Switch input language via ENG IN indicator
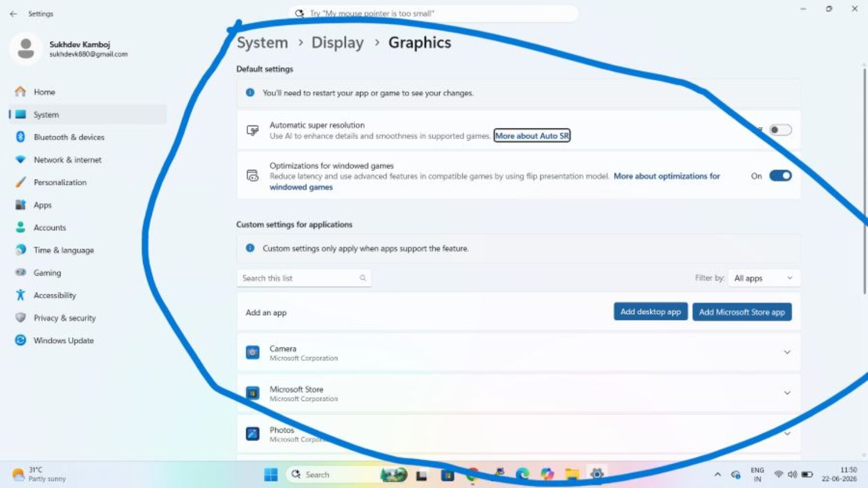Viewport: 868px width, 488px height. tap(757, 474)
